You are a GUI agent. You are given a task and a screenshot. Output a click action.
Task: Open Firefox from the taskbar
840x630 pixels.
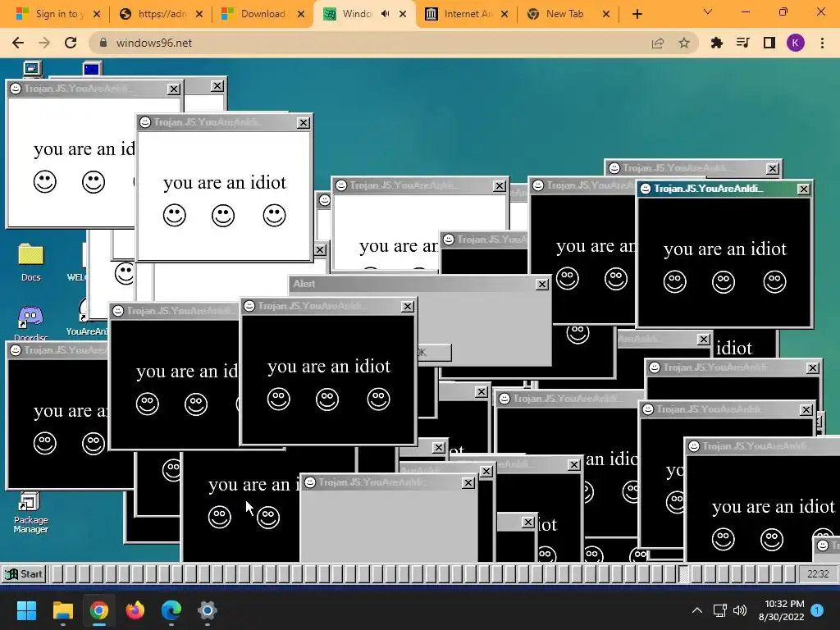[x=135, y=610]
